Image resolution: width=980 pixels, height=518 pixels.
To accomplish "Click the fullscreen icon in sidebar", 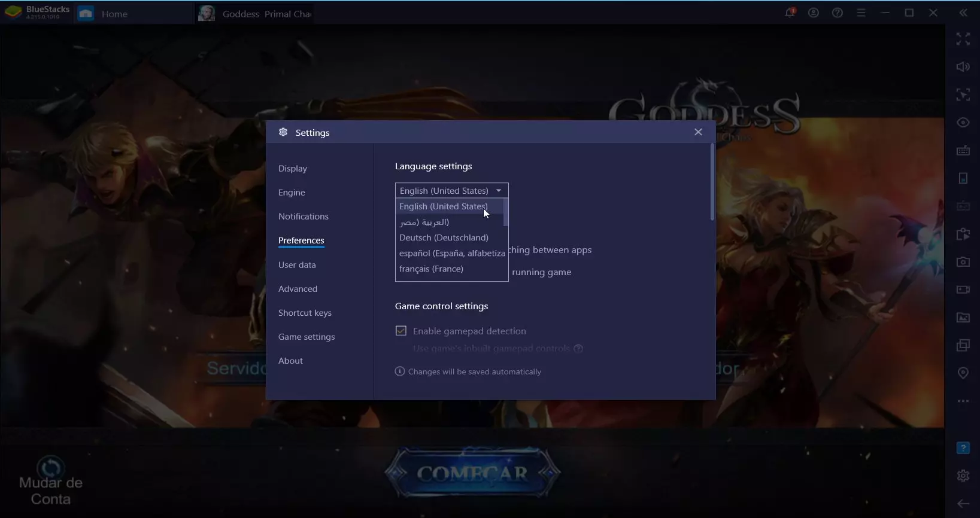I will pos(963,39).
